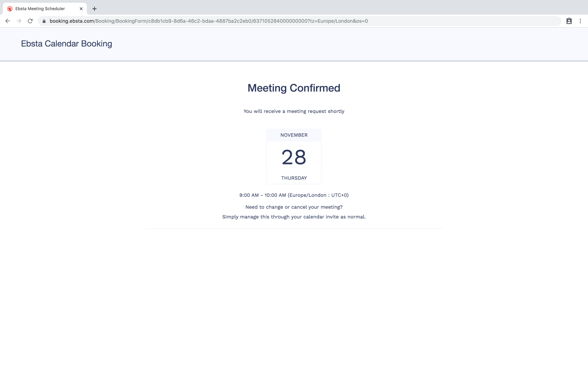Image resolution: width=588 pixels, height=367 pixels.
Task: Click 'You will receive a meeting request' text
Action: (x=294, y=111)
